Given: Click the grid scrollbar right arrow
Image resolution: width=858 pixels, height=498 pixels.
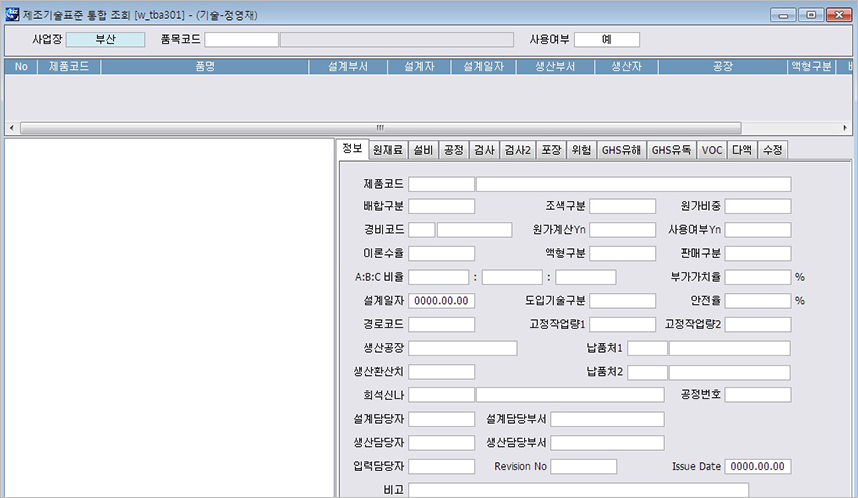Looking at the screenshot, I should click(845, 128).
